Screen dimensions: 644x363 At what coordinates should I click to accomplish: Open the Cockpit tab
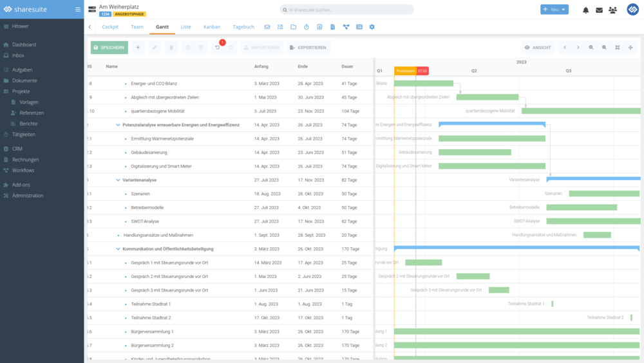tap(110, 27)
